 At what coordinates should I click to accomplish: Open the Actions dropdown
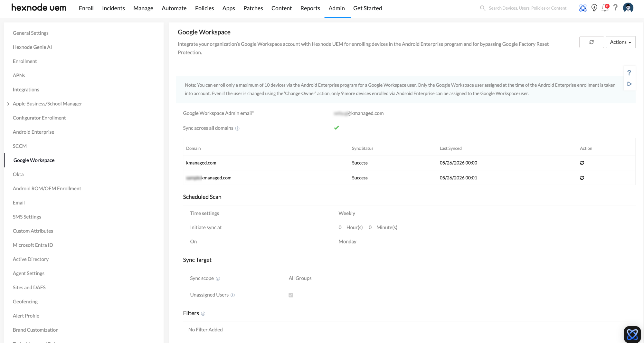click(620, 42)
